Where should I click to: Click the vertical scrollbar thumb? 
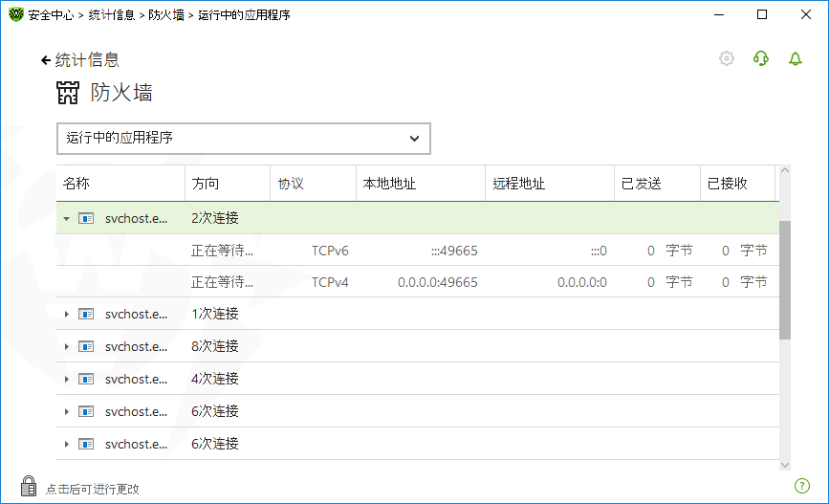pyautogui.click(x=785, y=279)
